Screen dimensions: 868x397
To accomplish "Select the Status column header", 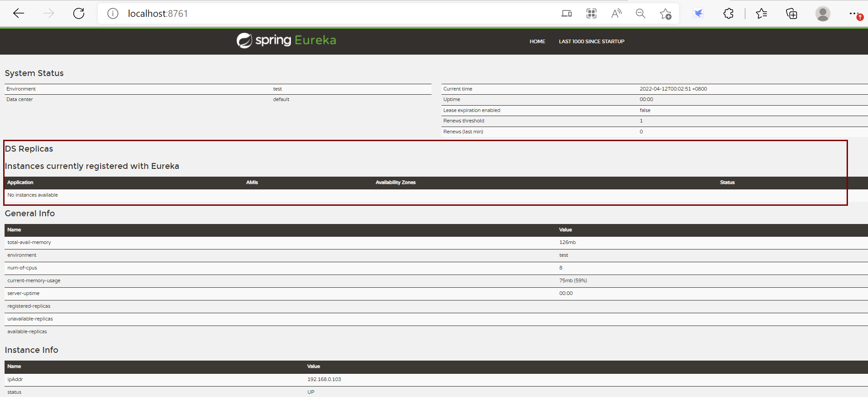I will click(x=727, y=183).
